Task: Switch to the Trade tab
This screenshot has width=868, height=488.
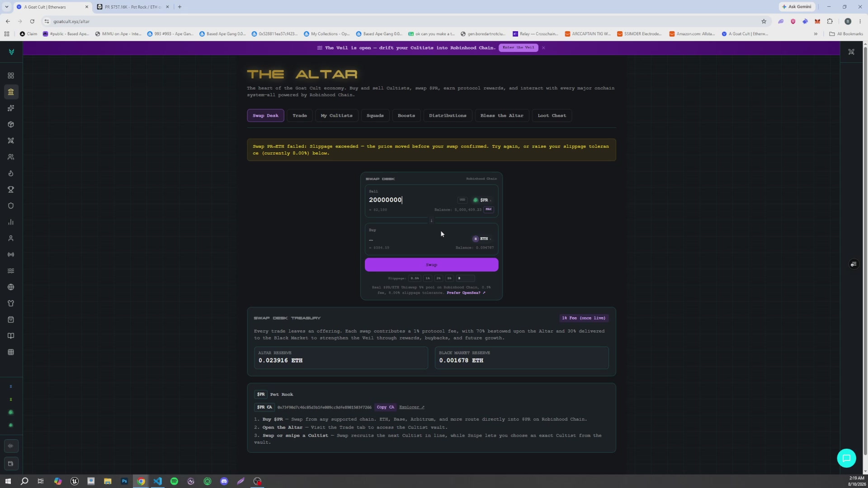Action: tap(300, 116)
